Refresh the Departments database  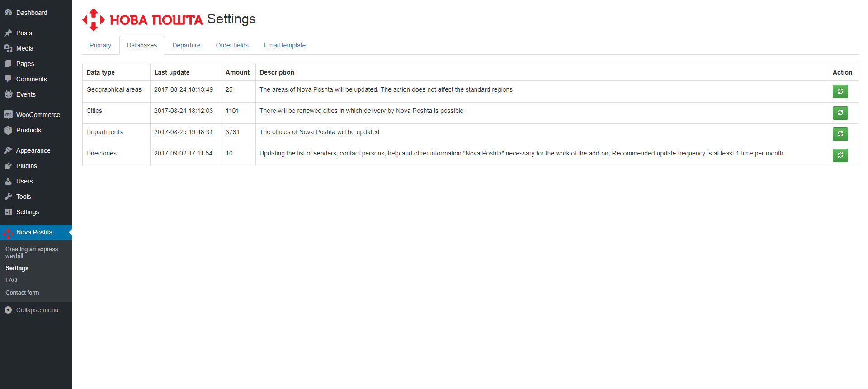[840, 134]
